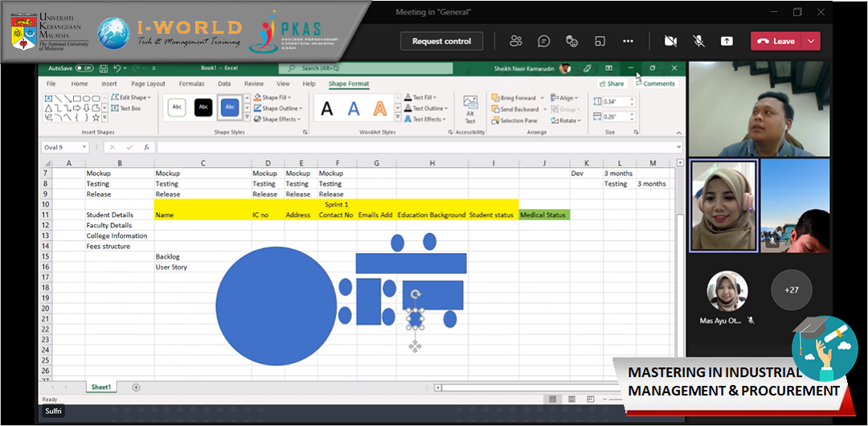Screen dimensions: 868x426
Task: Turn on the camera in Teams
Action: coord(670,41)
